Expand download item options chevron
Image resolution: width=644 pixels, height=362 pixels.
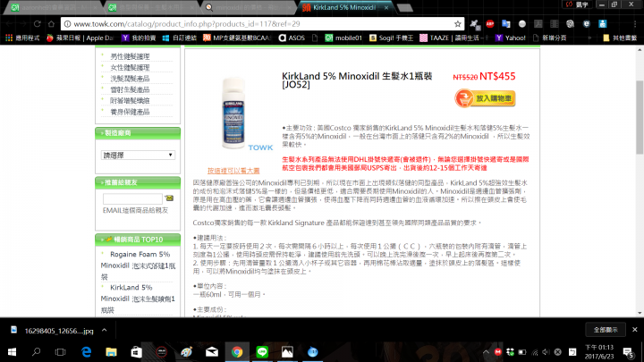(x=105, y=331)
